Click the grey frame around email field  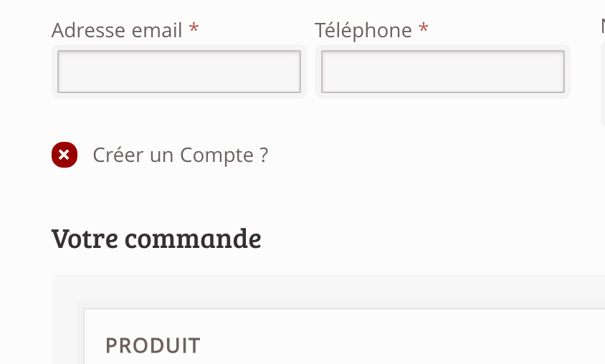click(179, 47)
